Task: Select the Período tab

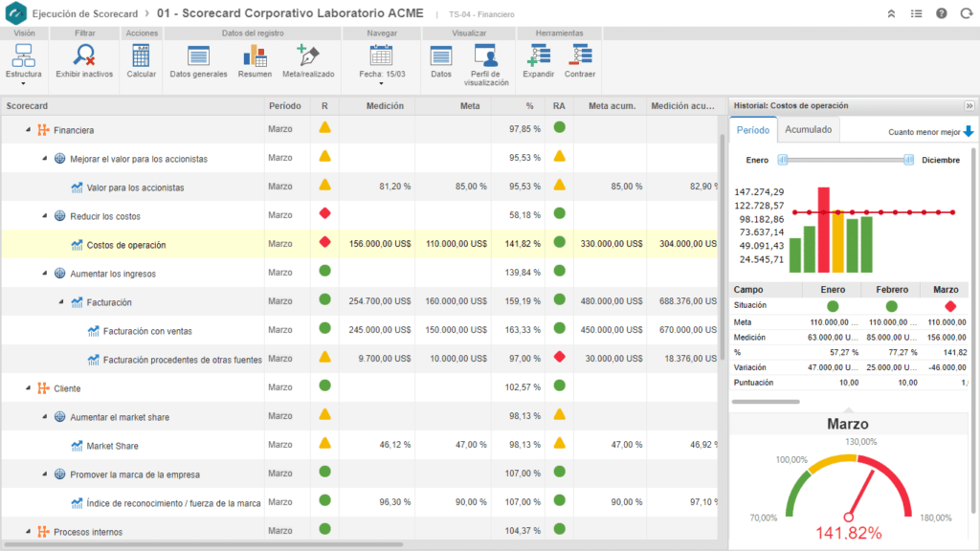Action: pyautogui.click(x=751, y=129)
